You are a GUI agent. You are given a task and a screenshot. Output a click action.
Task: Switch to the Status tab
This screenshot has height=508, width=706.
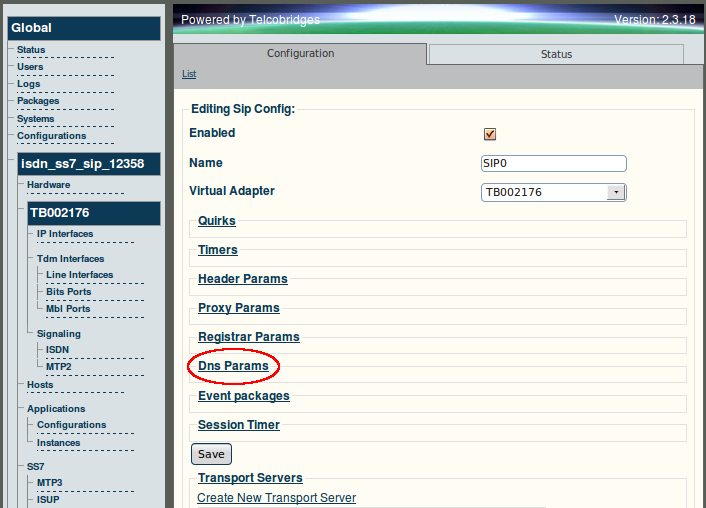pyautogui.click(x=556, y=54)
